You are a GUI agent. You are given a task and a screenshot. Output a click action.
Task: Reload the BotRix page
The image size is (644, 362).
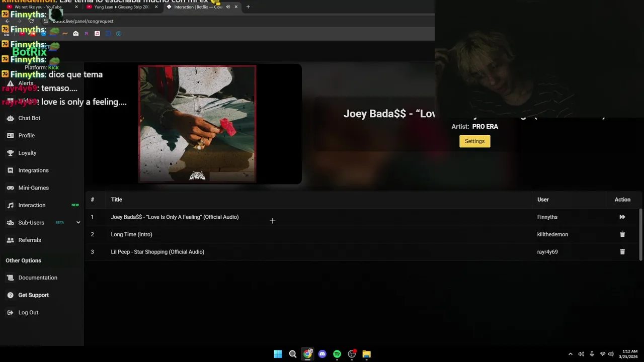coord(31,21)
